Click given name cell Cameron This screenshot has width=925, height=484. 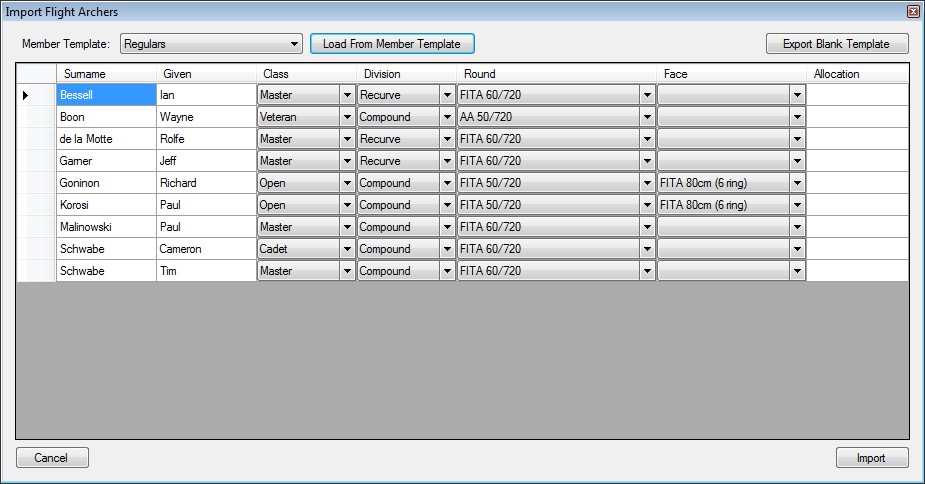coord(206,248)
